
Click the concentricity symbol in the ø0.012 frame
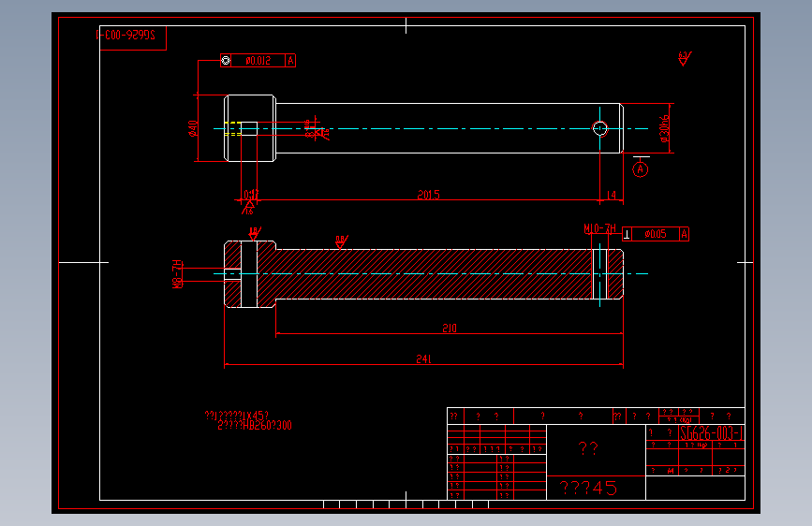click(x=226, y=61)
